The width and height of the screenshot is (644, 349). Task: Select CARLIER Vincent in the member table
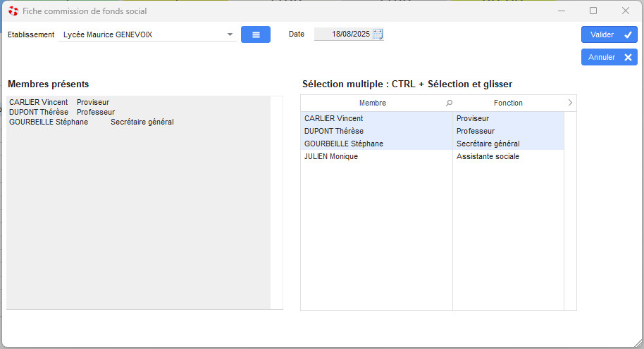coord(334,118)
